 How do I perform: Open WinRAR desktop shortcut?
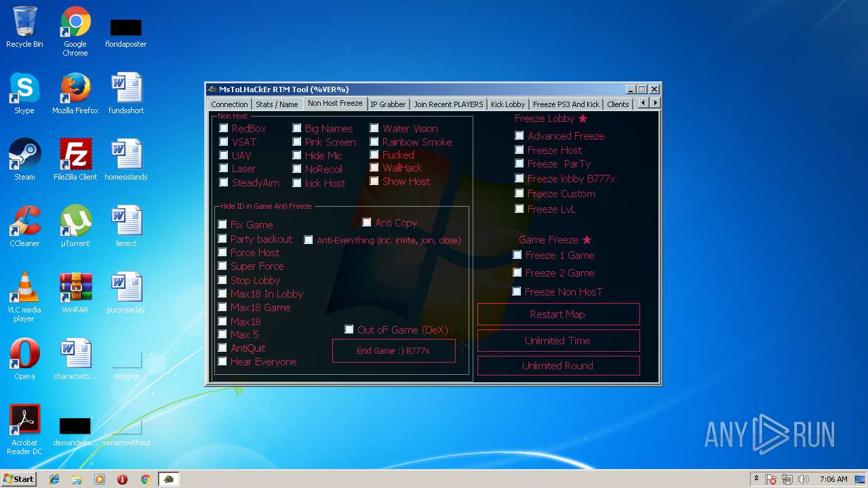pyautogui.click(x=75, y=293)
